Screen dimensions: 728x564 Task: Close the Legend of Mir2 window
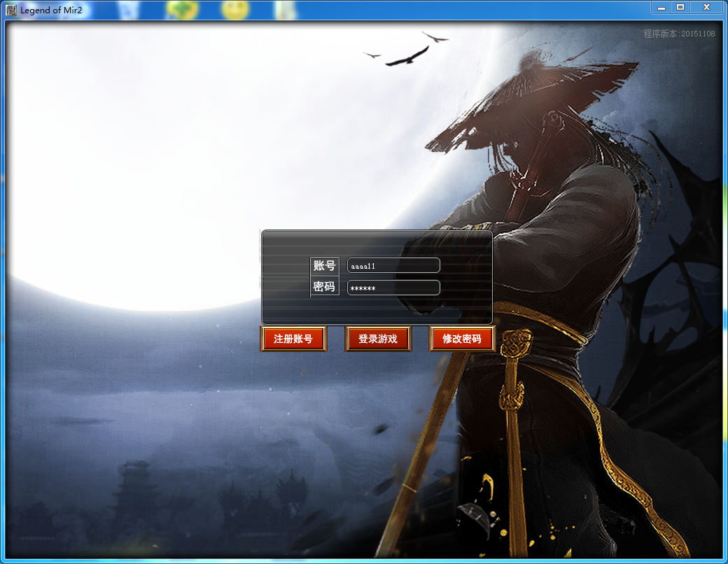tap(706, 8)
